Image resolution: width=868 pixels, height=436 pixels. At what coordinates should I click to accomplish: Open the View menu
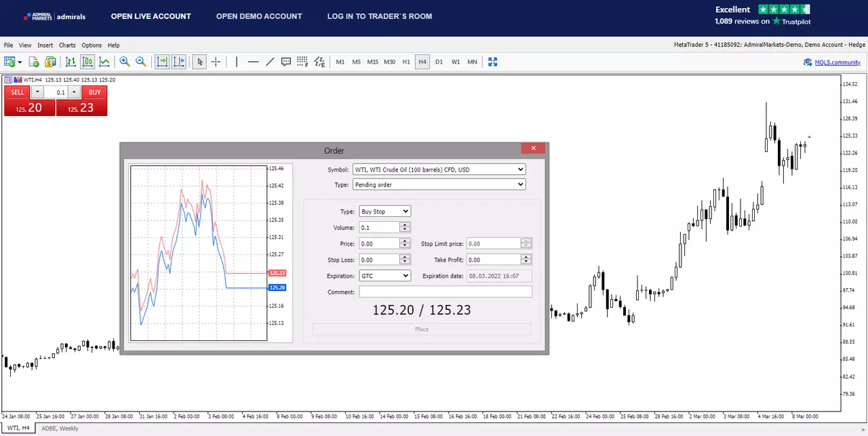pos(25,45)
